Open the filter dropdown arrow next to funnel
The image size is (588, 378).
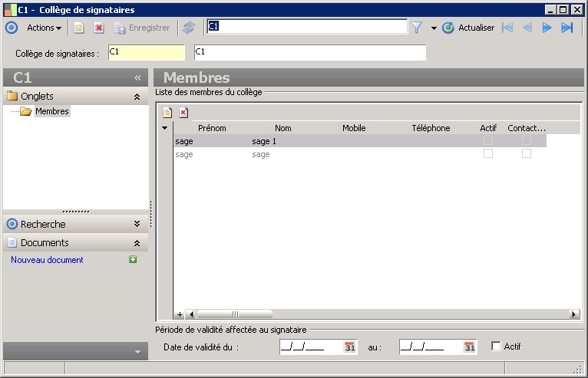[x=434, y=28]
